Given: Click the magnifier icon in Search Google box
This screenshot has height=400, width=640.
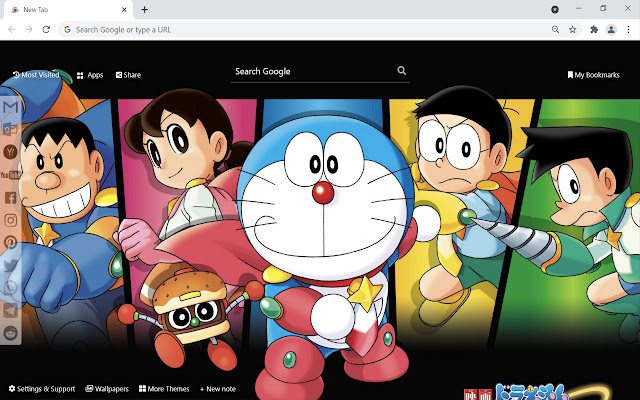Looking at the screenshot, I should pyautogui.click(x=402, y=71).
